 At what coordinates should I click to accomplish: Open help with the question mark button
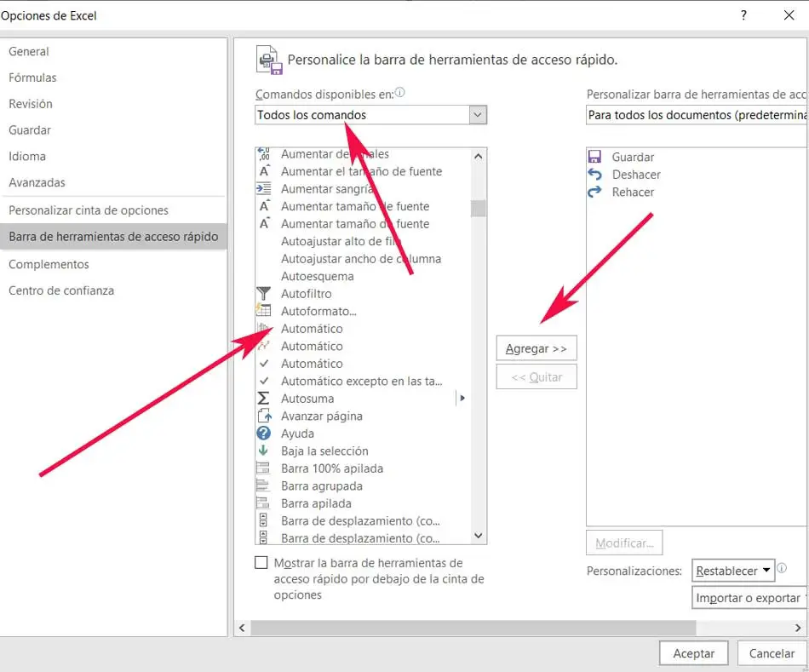click(743, 15)
